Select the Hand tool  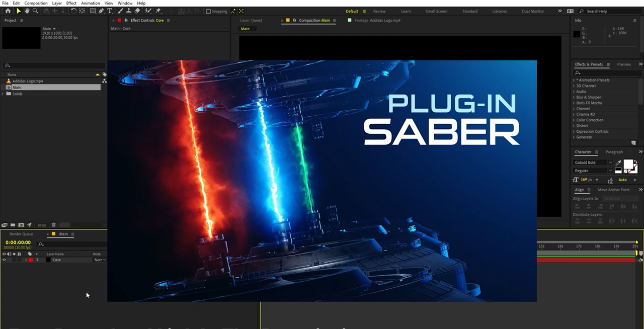tap(27, 11)
